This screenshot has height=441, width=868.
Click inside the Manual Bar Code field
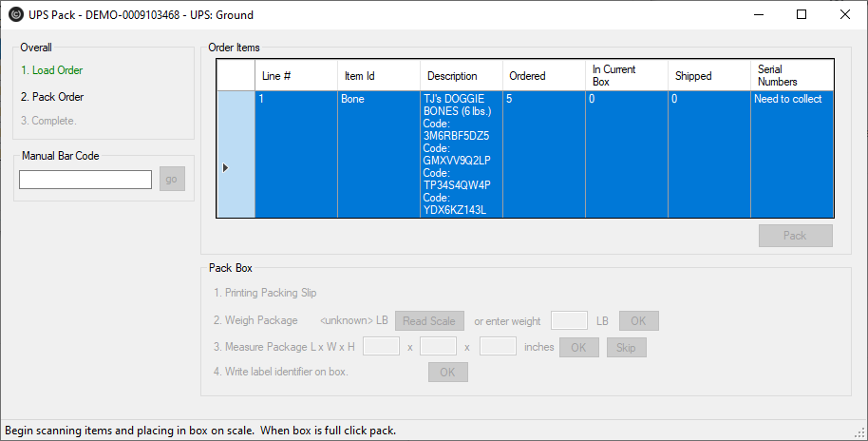[x=85, y=180]
